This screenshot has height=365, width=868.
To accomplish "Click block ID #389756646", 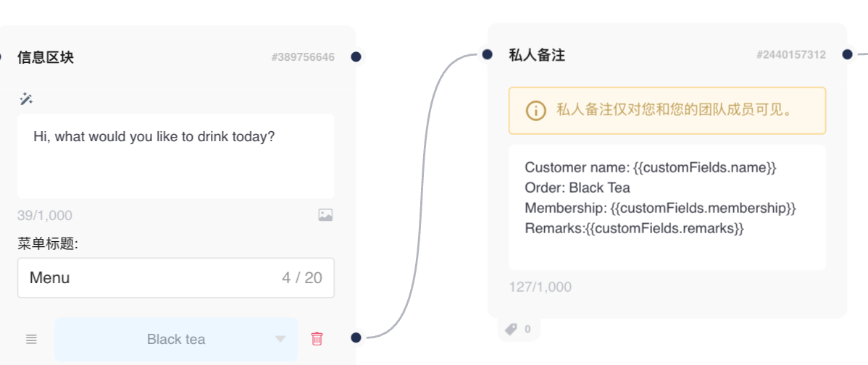I will [303, 57].
